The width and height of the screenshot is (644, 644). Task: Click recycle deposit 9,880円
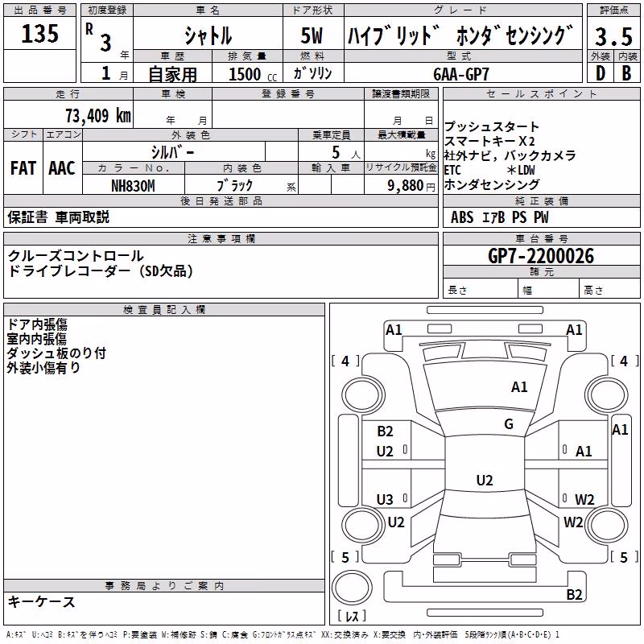click(411, 186)
